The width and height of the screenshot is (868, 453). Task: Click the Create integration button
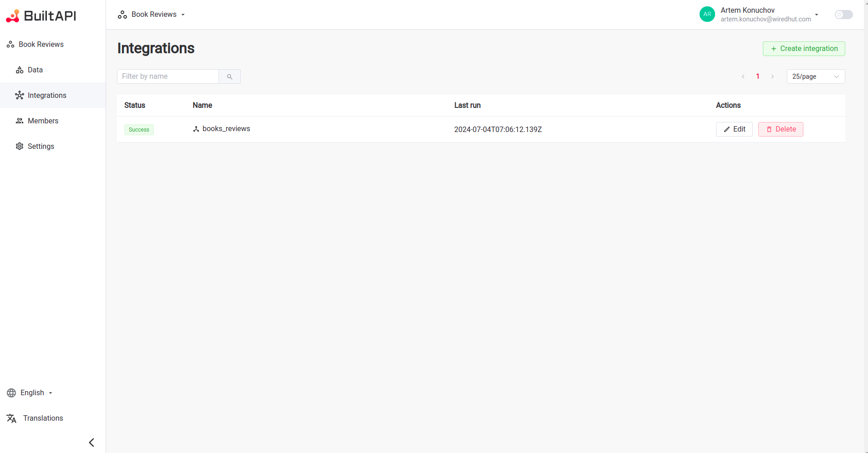tap(804, 49)
